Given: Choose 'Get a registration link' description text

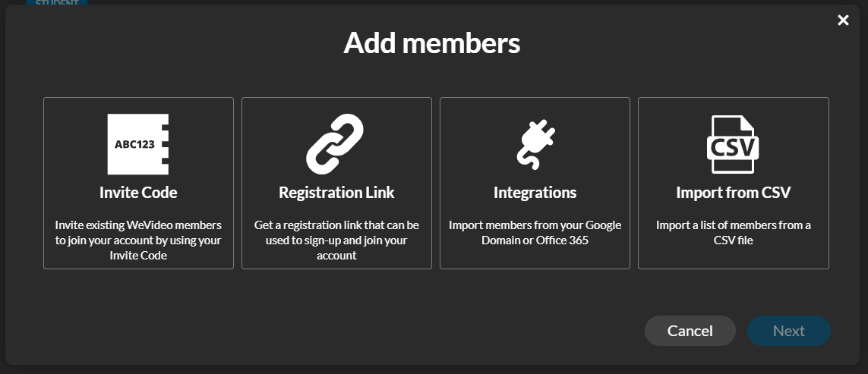Looking at the screenshot, I should point(336,240).
